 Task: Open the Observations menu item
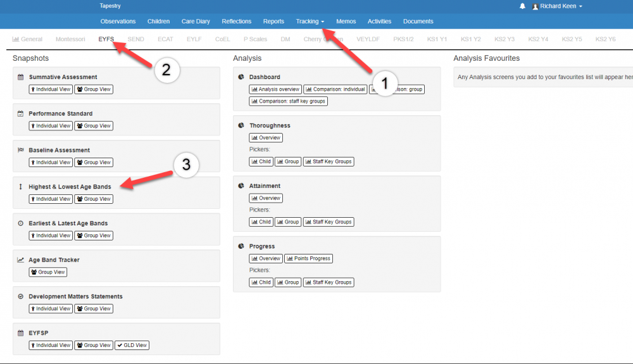tap(118, 22)
